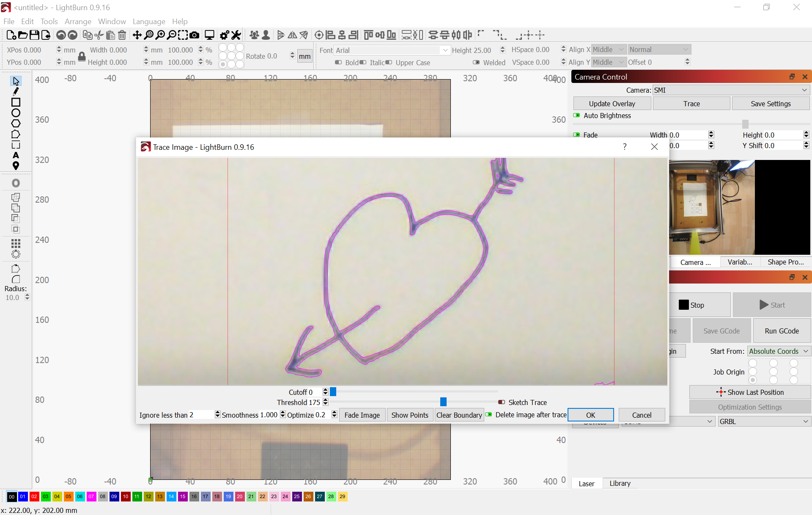This screenshot has height=515, width=812.
Task: Open the Arrange menu
Action: coord(78,22)
